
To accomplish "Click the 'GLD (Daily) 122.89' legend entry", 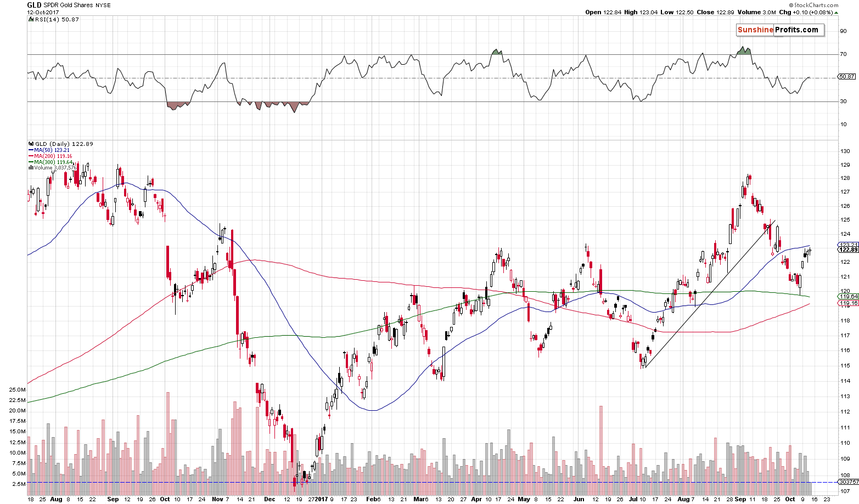I will (64, 144).
